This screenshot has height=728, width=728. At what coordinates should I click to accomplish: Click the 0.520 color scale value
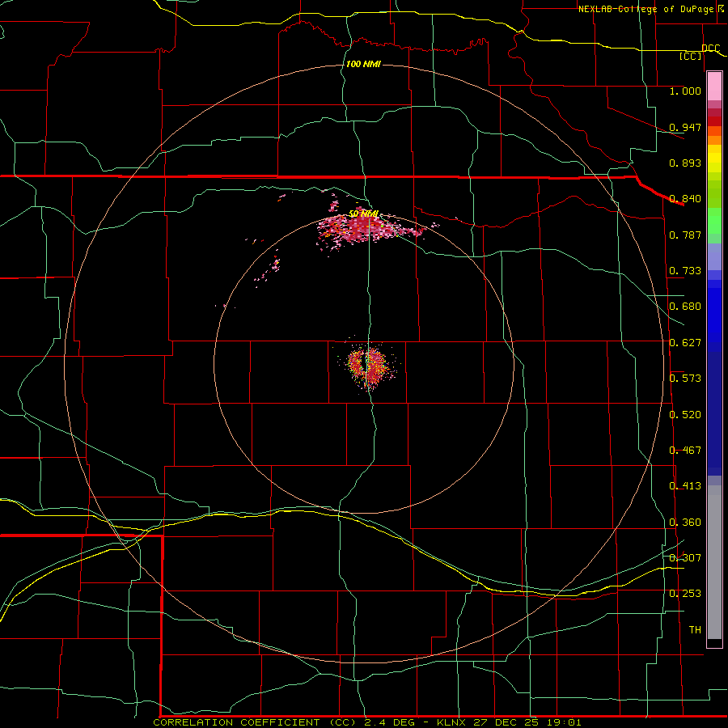click(x=685, y=415)
